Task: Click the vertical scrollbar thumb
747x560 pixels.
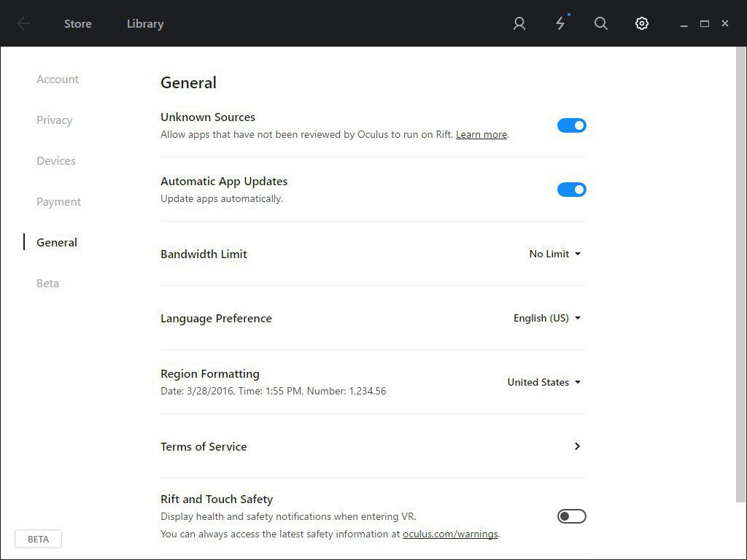Action: pos(741,274)
